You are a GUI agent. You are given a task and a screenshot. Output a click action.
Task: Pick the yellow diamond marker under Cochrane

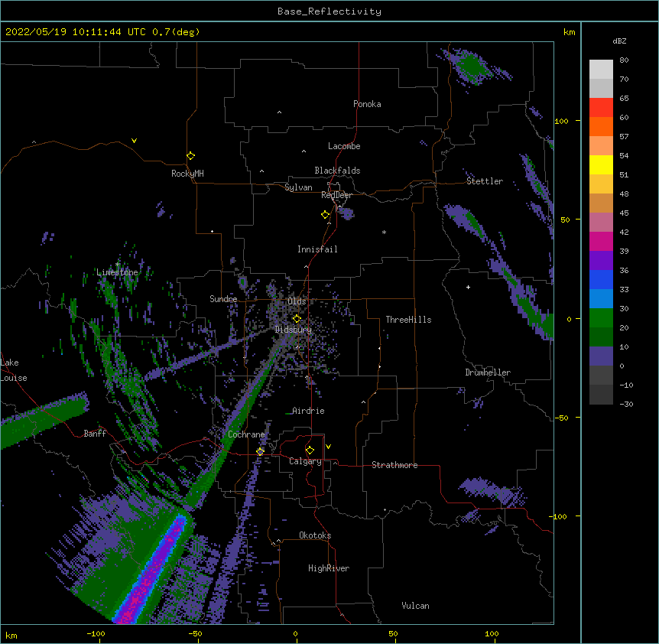point(260,451)
